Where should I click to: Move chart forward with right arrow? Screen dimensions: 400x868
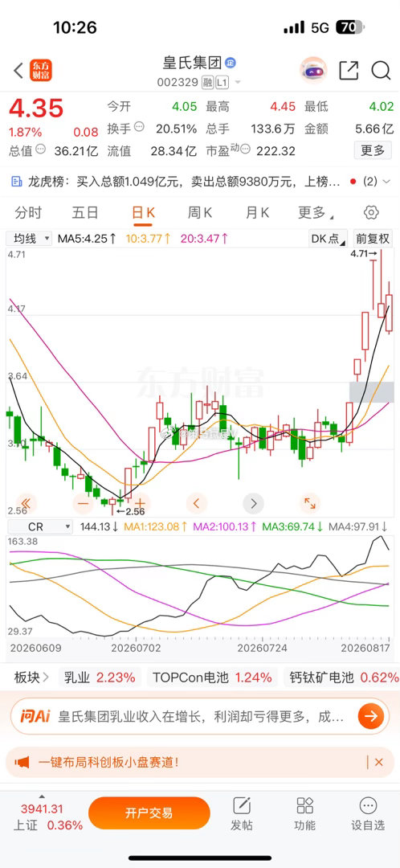tap(253, 503)
